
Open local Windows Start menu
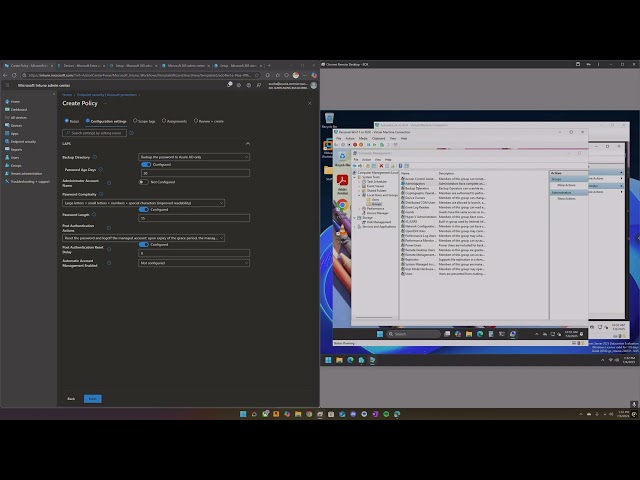pos(243,414)
